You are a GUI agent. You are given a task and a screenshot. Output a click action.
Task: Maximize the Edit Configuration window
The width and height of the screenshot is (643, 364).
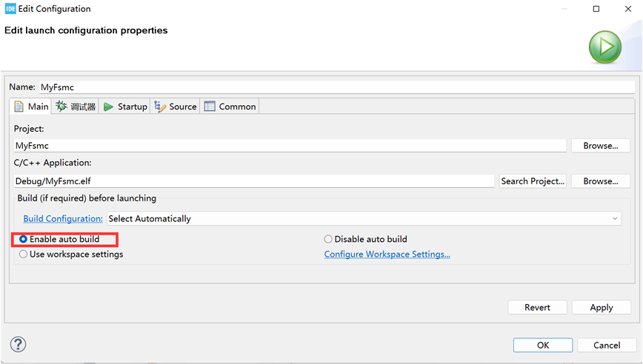pos(596,9)
